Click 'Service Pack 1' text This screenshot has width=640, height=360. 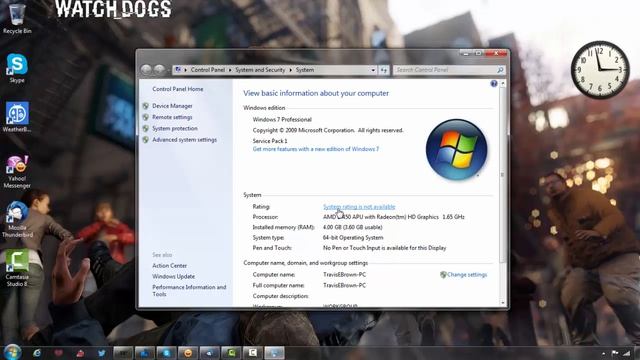270,141
